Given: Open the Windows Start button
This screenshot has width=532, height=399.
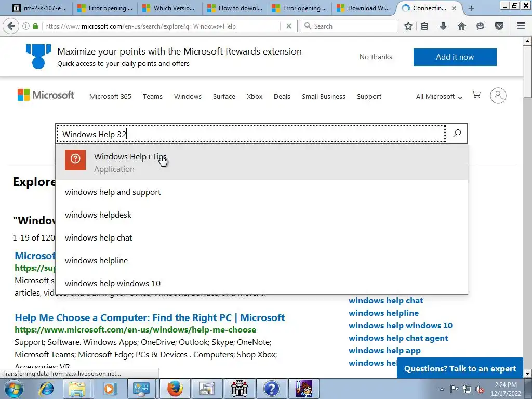Looking at the screenshot, I should (x=14, y=389).
